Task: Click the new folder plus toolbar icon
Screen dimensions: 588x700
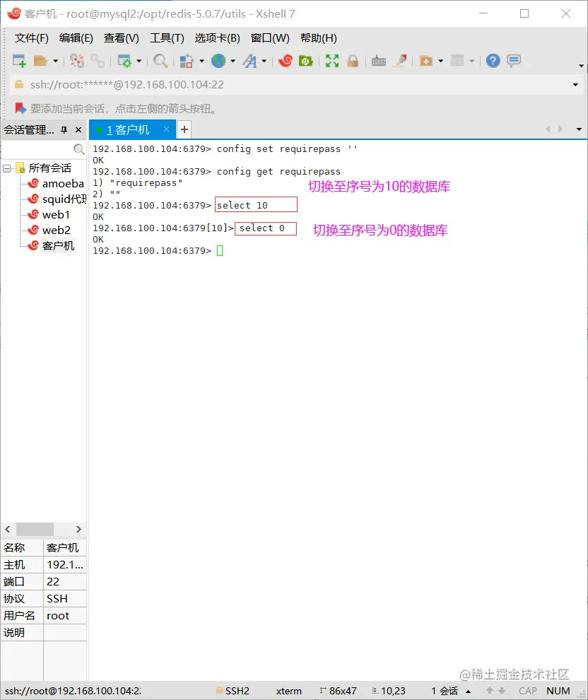Action: click(x=426, y=61)
